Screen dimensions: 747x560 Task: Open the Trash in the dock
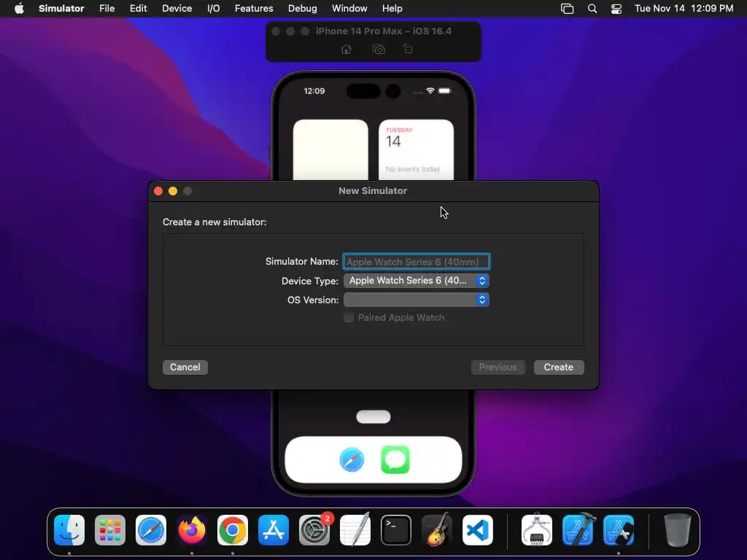pos(678,530)
